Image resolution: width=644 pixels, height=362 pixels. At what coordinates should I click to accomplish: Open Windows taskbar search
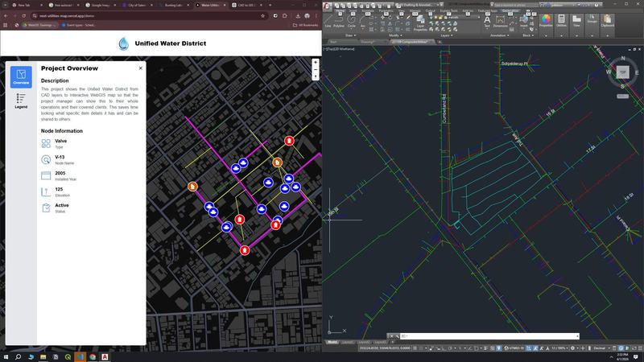click(18, 356)
